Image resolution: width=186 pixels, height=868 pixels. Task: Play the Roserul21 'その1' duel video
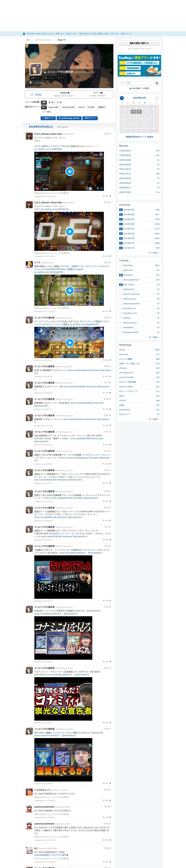click(70, 231)
